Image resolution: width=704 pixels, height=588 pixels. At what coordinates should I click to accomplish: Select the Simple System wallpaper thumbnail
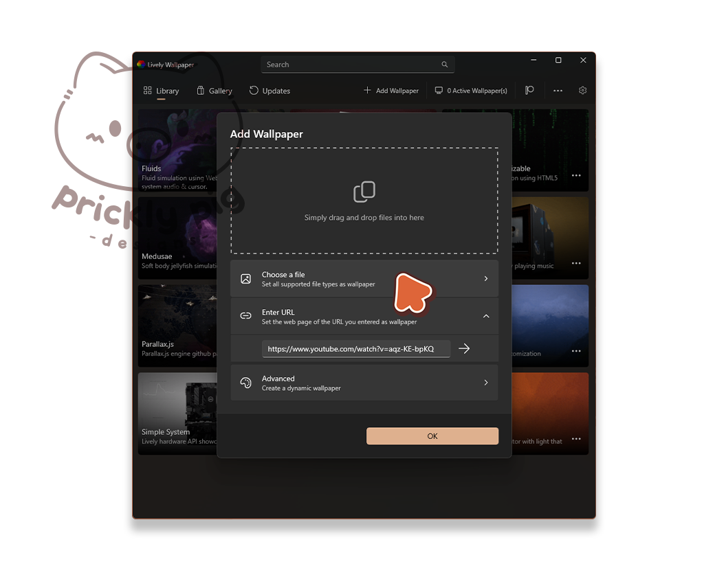coord(178,414)
